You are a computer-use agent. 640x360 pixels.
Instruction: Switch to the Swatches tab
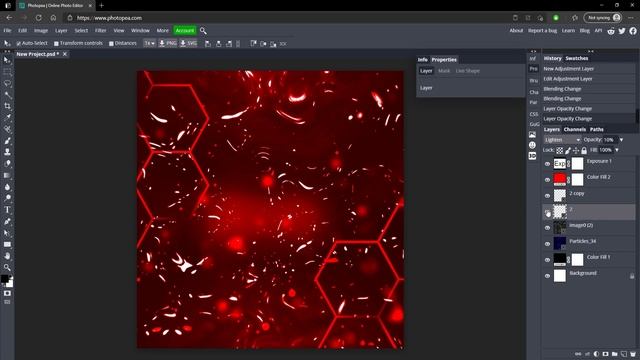click(577, 58)
